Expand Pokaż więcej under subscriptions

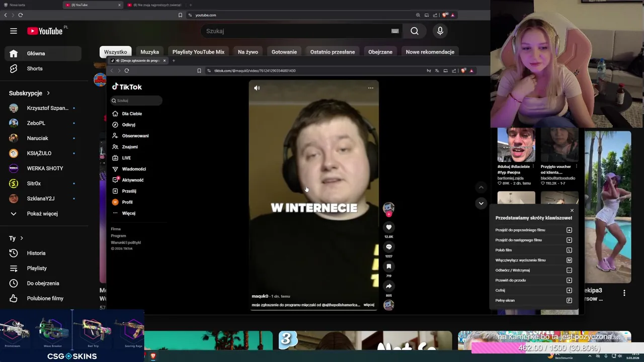click(x=43, y=214)
